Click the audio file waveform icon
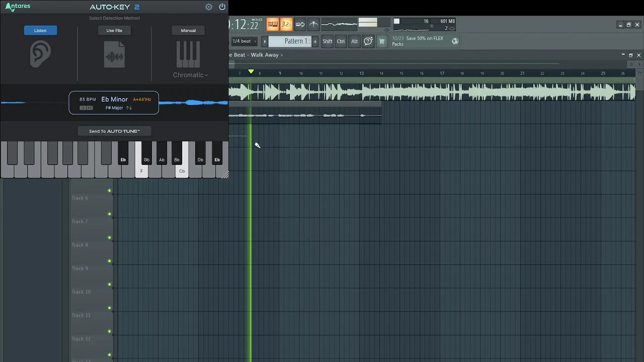This screenshot has width=644, height=362. point(114,54)
